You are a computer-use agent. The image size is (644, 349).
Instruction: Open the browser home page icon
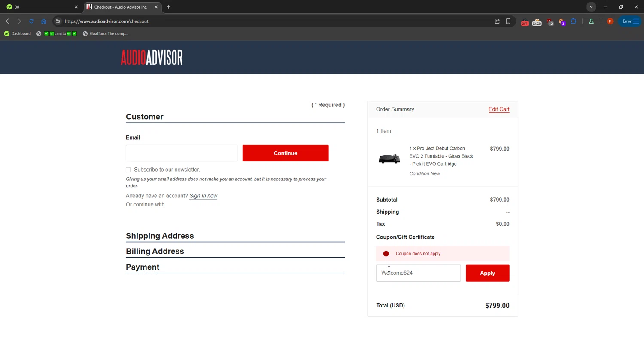point(43,21)
